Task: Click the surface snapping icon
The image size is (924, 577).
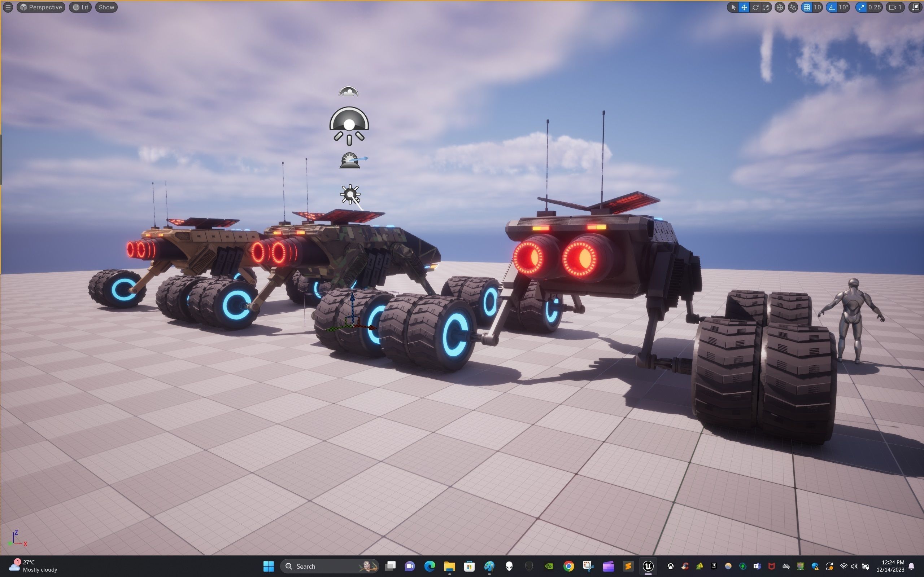Action: 793,7
